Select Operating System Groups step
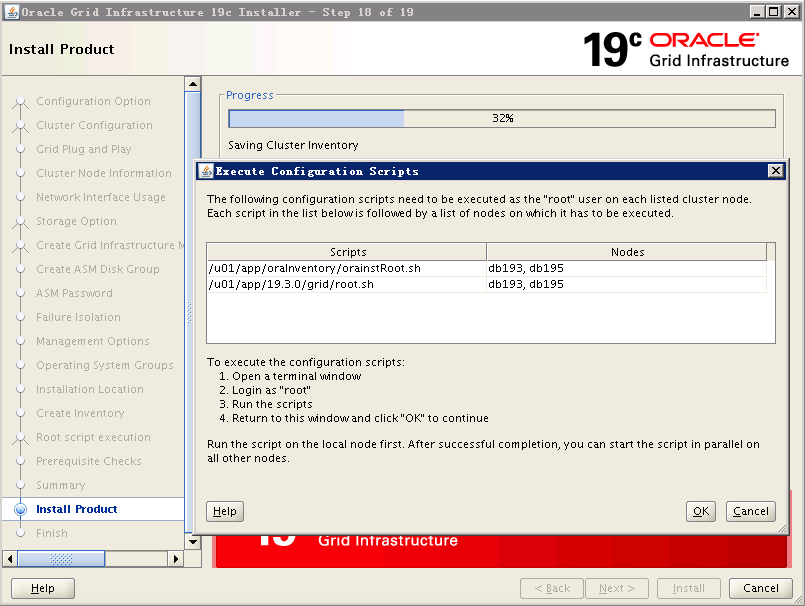This screenshot has width=805, height=606. [x=105, y=365]
